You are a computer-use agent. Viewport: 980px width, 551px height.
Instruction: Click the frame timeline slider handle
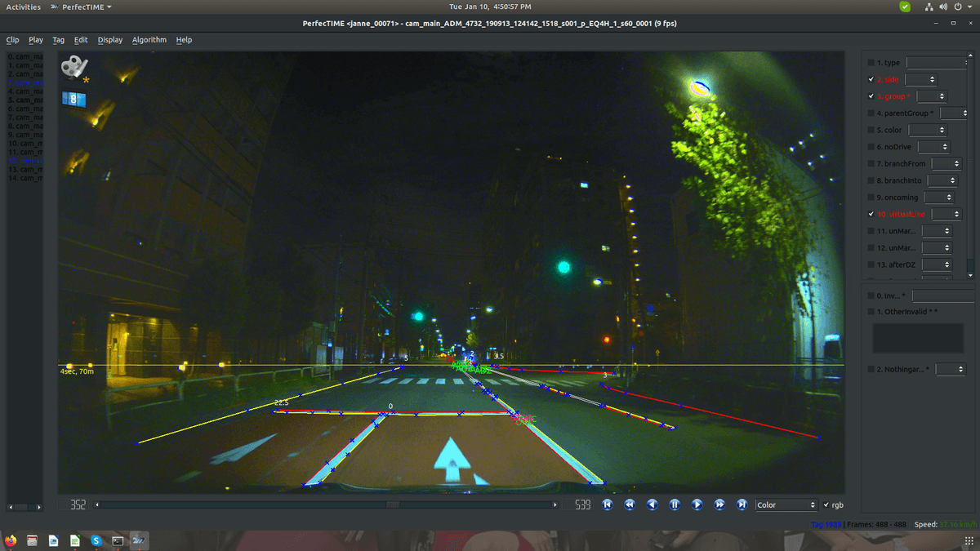[393, 504]
